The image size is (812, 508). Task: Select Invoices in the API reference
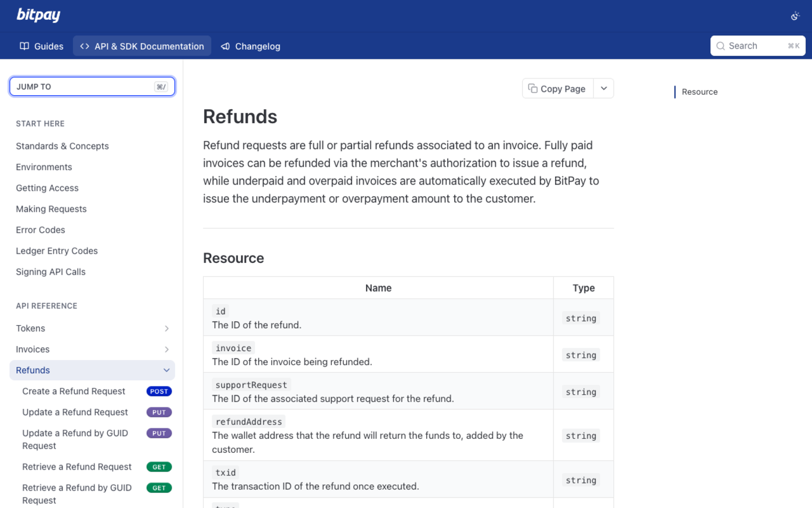[32, 350]
